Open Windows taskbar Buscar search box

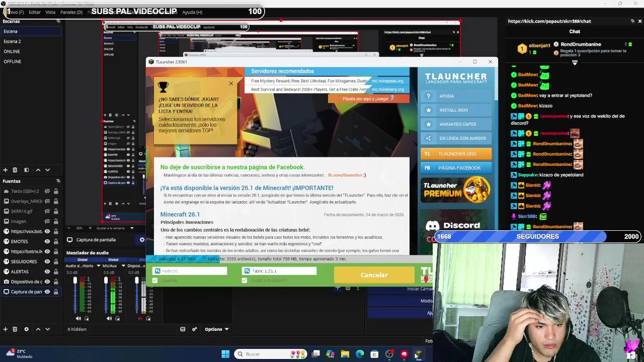271,354
